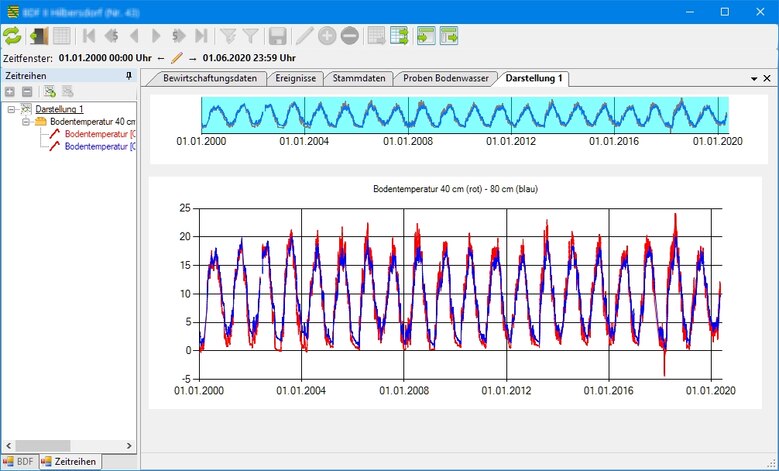The width and height of the screenshot is (779, 471).
Task: Click the green export table icon
Action: (399, 36)
